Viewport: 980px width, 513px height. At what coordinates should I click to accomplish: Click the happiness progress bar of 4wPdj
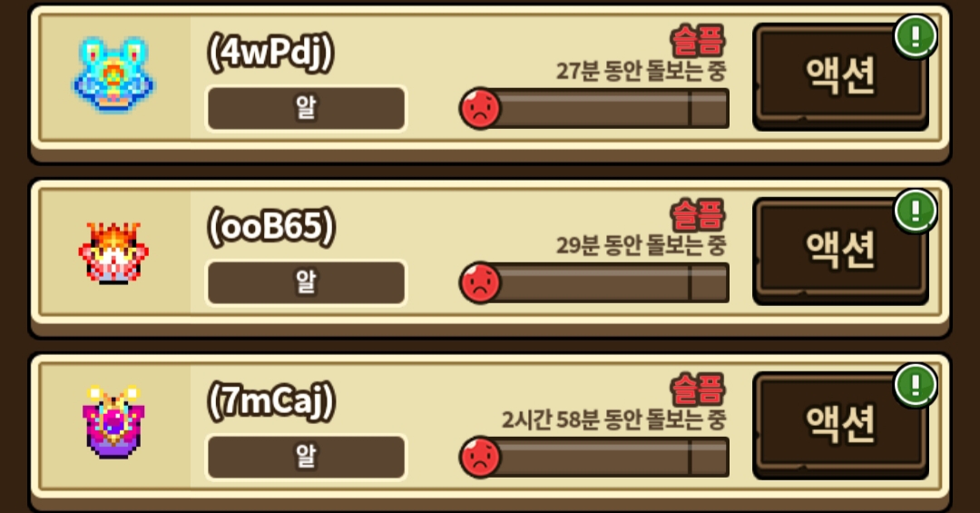[x=595, y=109]
